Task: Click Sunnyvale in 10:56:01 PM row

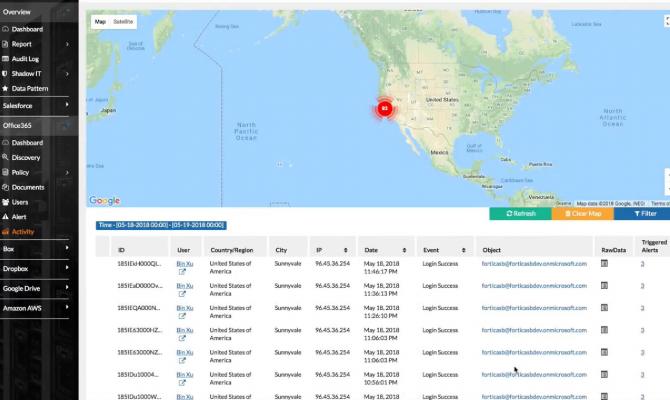Action: pos(288,375)
